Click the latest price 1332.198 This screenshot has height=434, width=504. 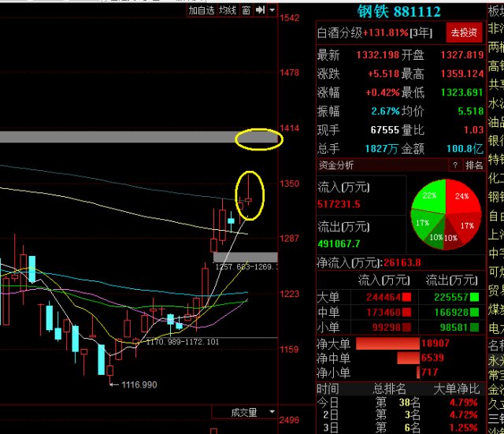point(378,55)
